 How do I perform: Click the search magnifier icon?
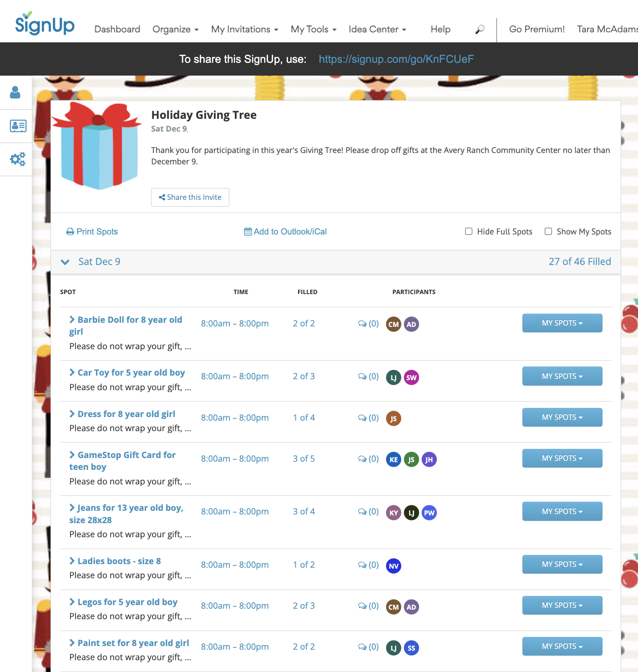(480, 30)
